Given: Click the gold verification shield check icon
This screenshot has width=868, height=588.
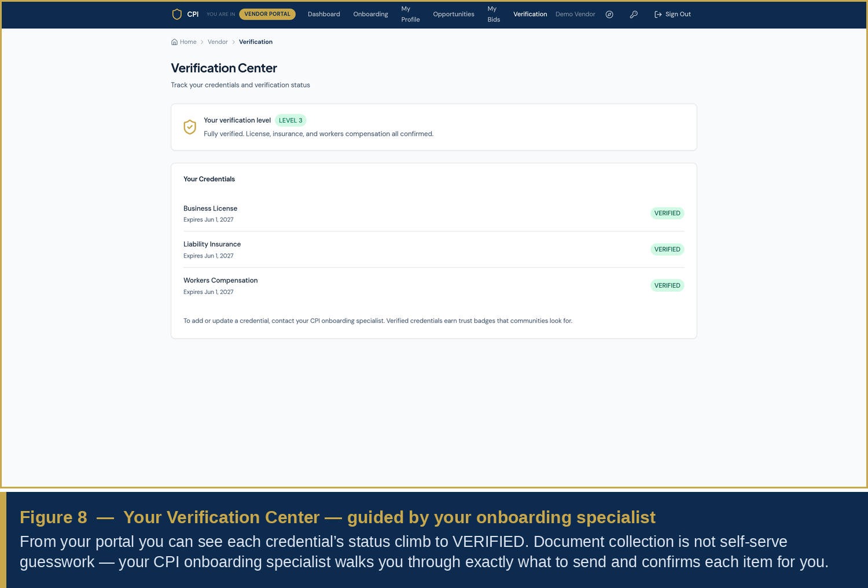Looking at the screenshot, I should coord(190,127).
